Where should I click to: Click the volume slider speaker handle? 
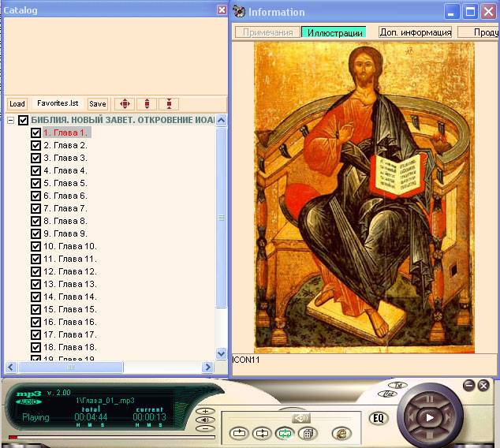click(x=301, y=418)
